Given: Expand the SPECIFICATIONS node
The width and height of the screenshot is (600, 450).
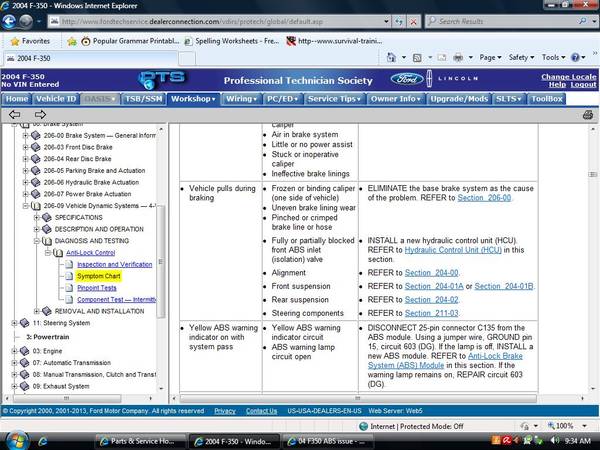Looking at the screenshot, I should point(37,218).
